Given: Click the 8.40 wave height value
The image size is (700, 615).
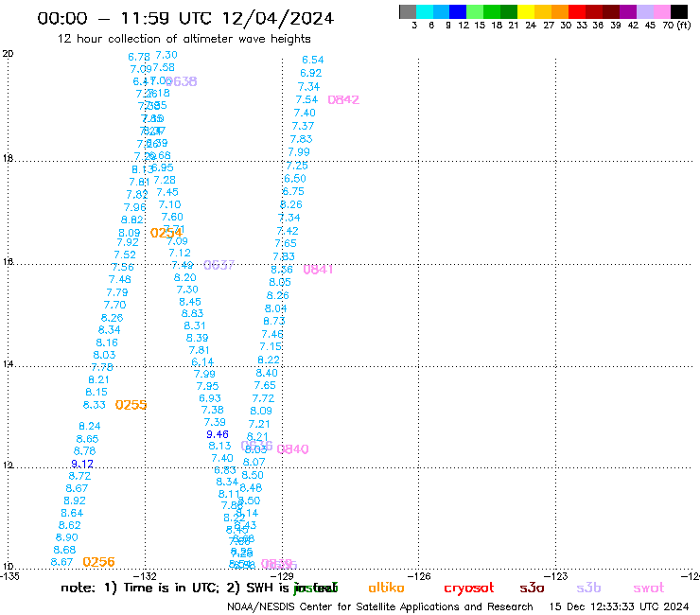Looking at the screenshot, I should (x=267, y=373).
